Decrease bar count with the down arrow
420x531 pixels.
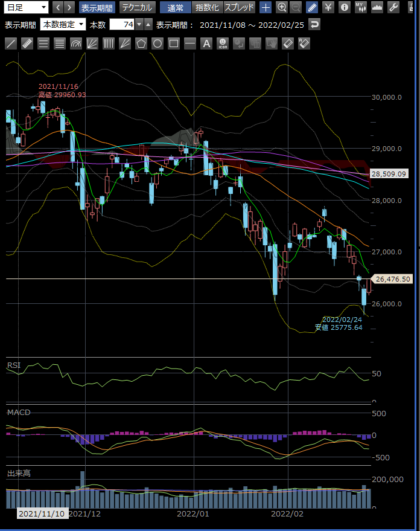click(x=139, y=25)
